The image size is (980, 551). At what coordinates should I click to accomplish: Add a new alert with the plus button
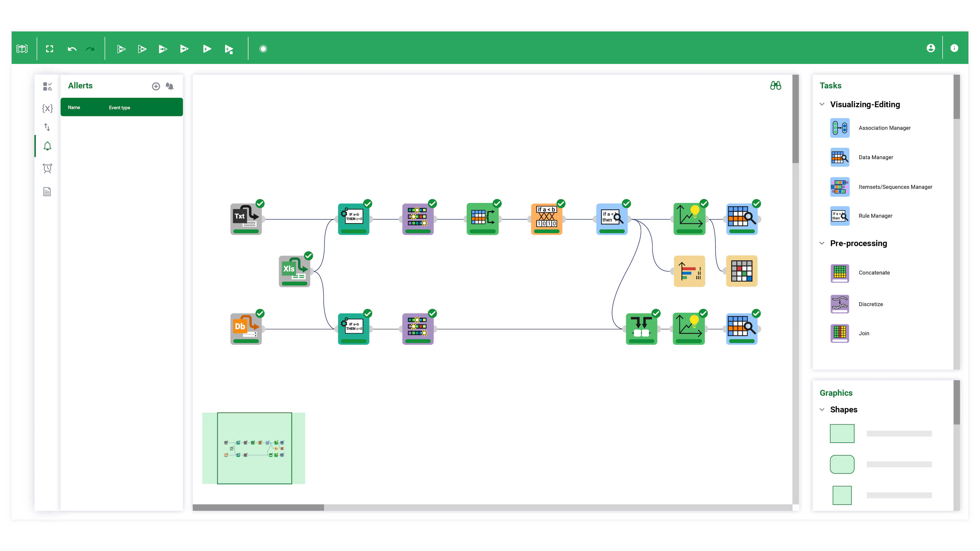point(156,86)
